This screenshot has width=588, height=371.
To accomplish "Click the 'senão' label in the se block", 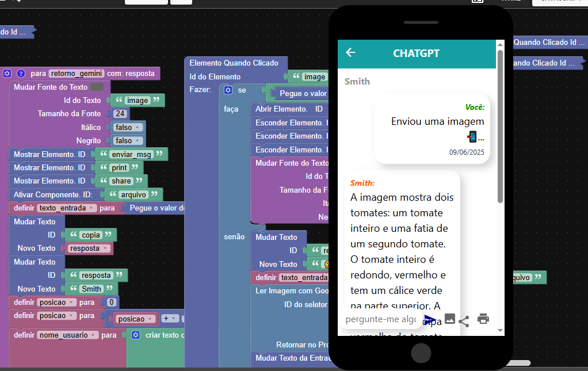I will [x=234, y=237].
